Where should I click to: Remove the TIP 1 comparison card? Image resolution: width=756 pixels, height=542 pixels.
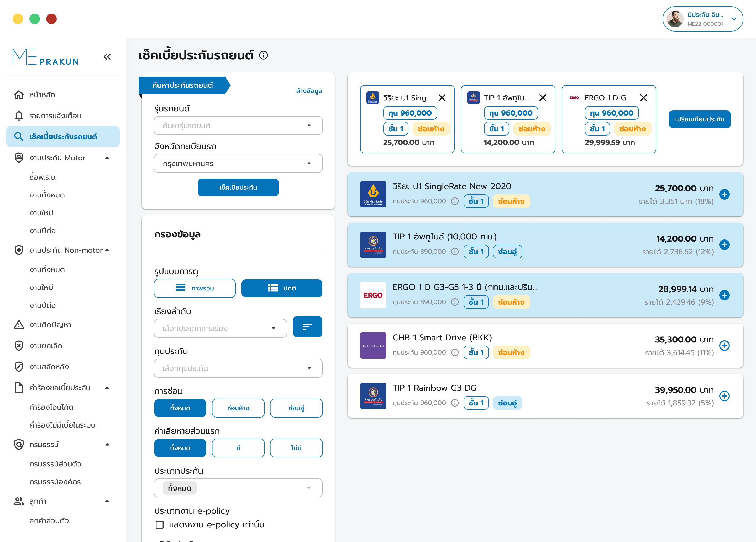coord(543,98)
